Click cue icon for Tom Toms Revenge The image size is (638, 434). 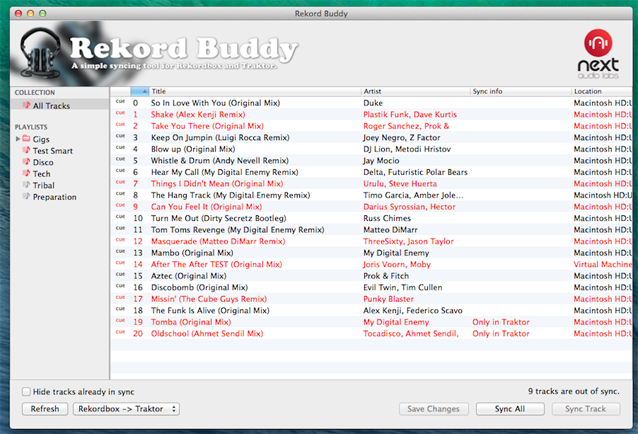(120, 228)
